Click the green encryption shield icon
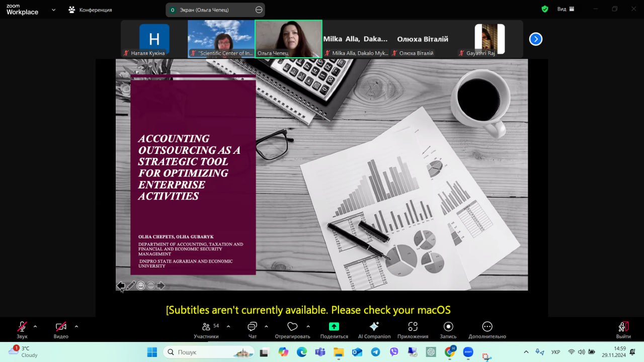 pyautogui.click(x=545, y=9)
